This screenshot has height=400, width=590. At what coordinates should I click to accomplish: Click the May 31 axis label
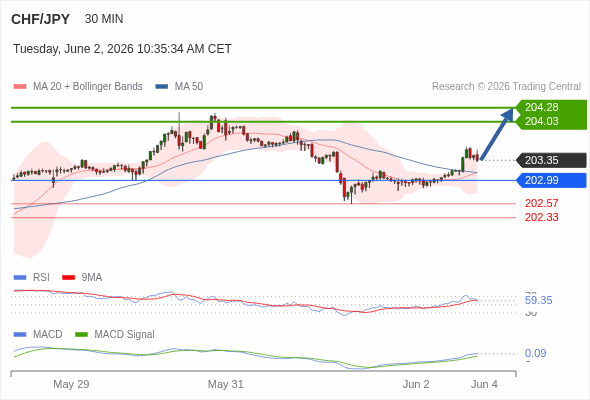click(226, 384)
